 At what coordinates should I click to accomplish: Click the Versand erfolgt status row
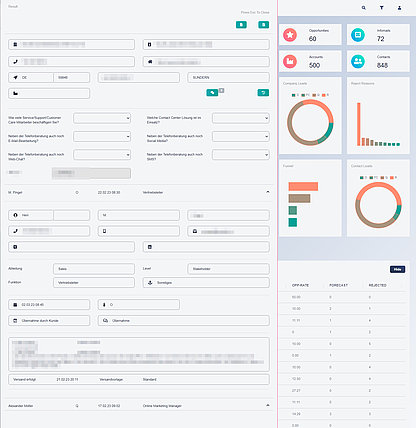tap(139, 379)
